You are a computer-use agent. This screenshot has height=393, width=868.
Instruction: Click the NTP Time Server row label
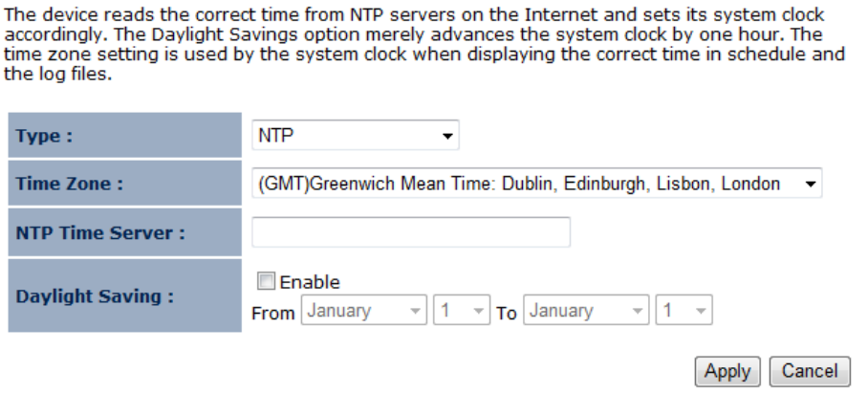click(99, 232)
